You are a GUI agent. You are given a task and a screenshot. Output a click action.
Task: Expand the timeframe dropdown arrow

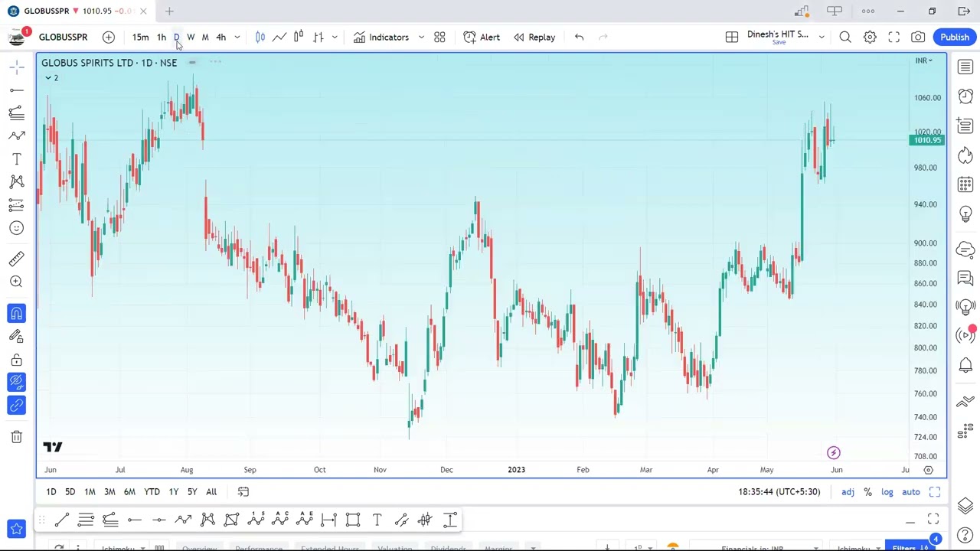pos(237,37)
